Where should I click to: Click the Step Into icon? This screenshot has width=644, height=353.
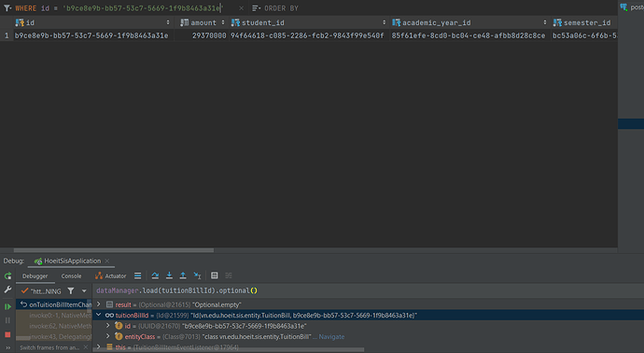169,275
